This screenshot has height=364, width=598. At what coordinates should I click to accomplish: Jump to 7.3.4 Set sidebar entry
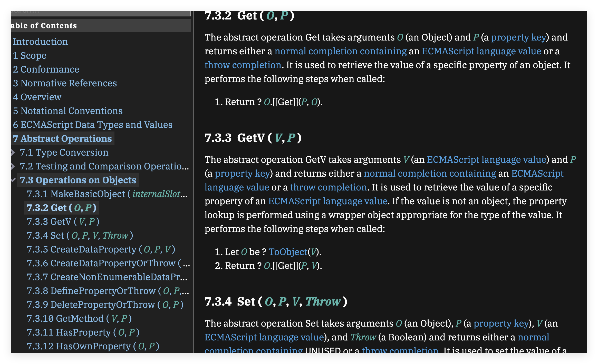point(80,236)
